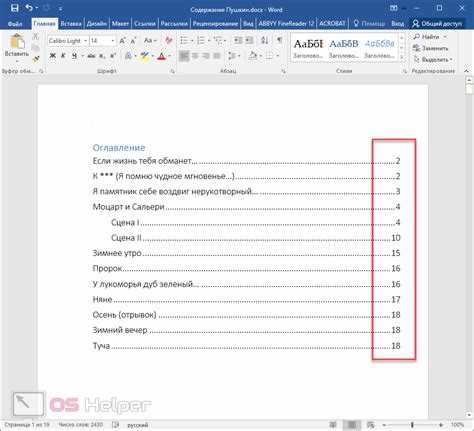This screenshot has height=431, width=474.
Task: Switch to the Рассылки tab
Action: click(x=174, y=24)
